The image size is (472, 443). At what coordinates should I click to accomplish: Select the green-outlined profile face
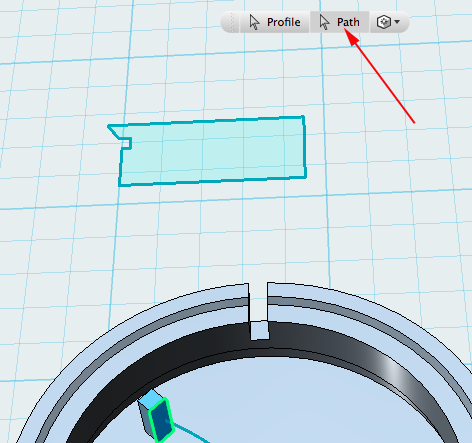(x=161, y=421)
